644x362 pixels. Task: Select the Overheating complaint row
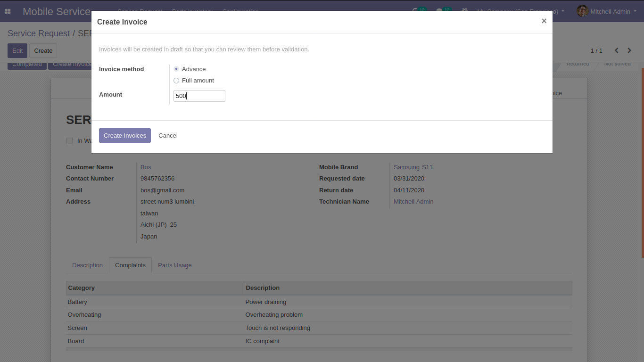[x=319, y=315]
